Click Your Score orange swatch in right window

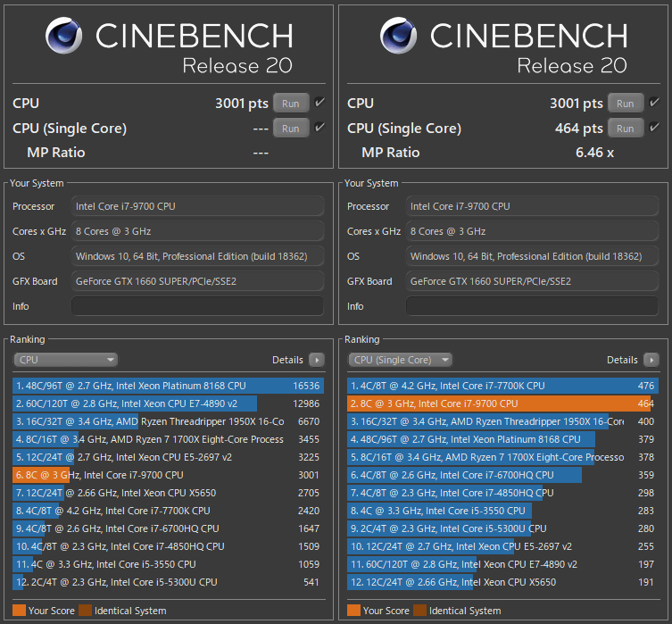[353, 611]
